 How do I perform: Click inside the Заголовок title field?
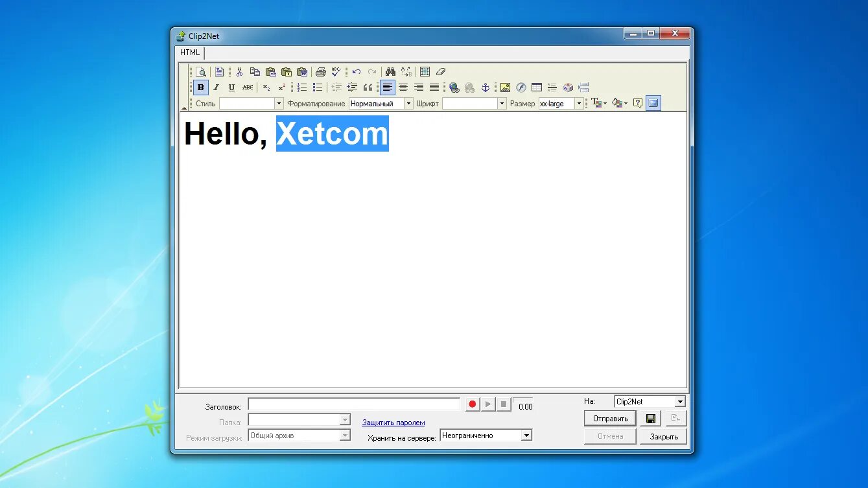pyautogui.click(x=353, y=404)
